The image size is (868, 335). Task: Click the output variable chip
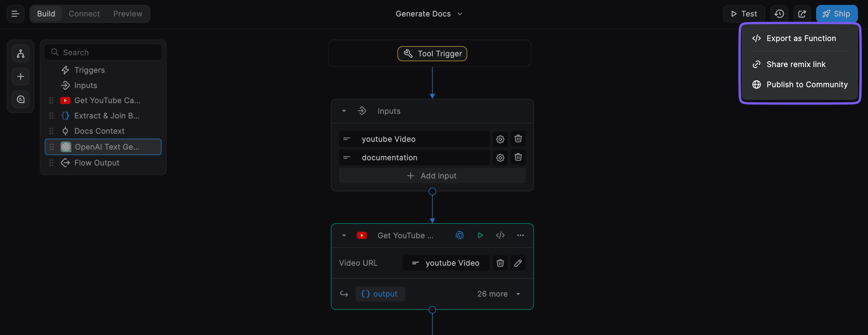point(380,294)
